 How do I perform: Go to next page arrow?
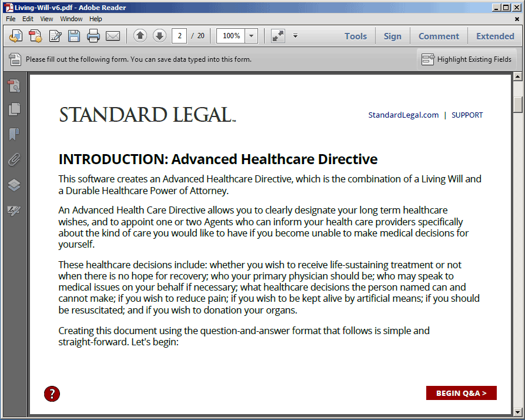[160, 35]
